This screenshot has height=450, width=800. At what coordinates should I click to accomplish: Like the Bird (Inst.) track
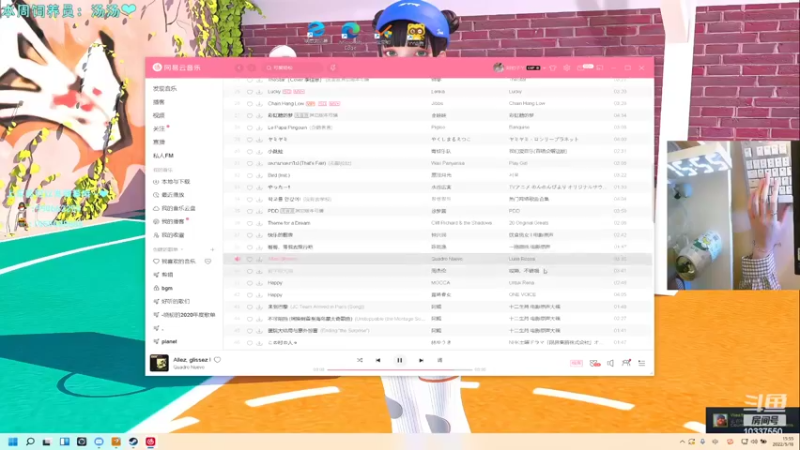[x=249, y=175]
